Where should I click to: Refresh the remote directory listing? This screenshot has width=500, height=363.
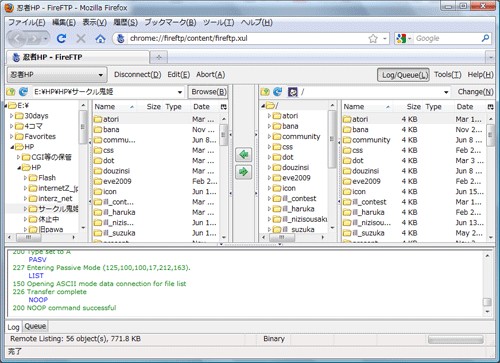click(x=278, y=92)
